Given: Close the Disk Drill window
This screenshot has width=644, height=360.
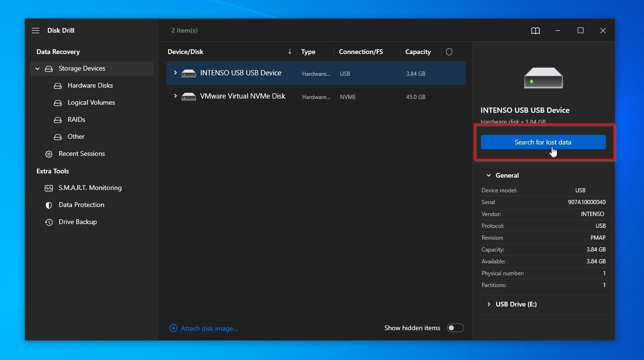Looking at the screenshot, I should [x=603, y=30].
